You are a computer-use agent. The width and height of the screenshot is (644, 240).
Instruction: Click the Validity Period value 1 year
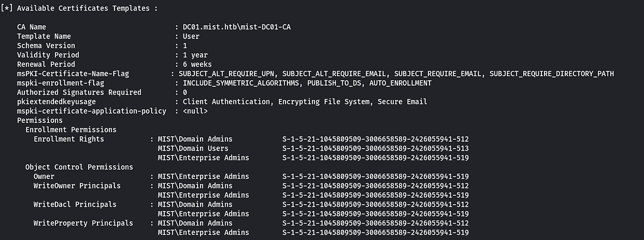point(195,55)
